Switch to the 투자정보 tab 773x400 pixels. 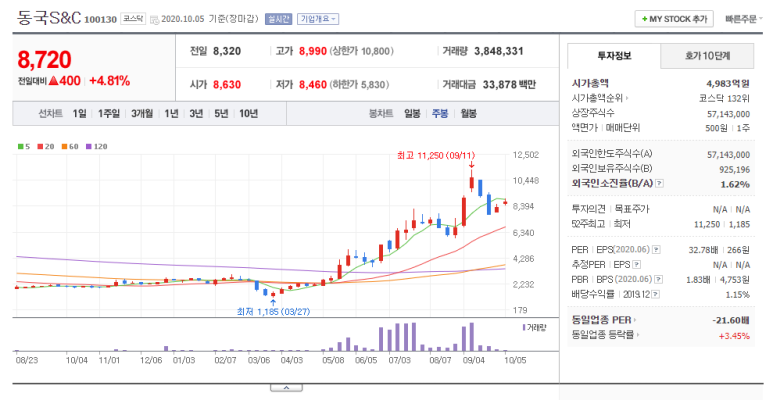[x=614, y=56]
